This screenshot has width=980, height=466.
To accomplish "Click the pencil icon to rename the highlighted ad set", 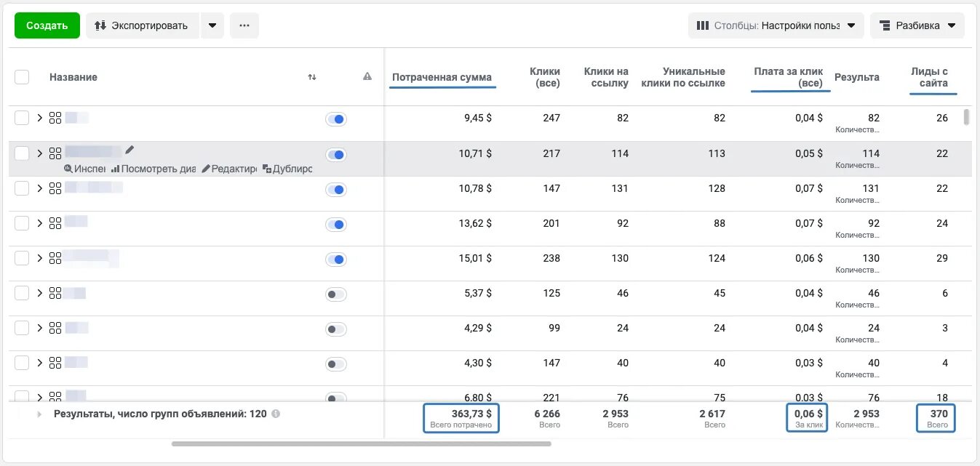I will coord(130,150).
